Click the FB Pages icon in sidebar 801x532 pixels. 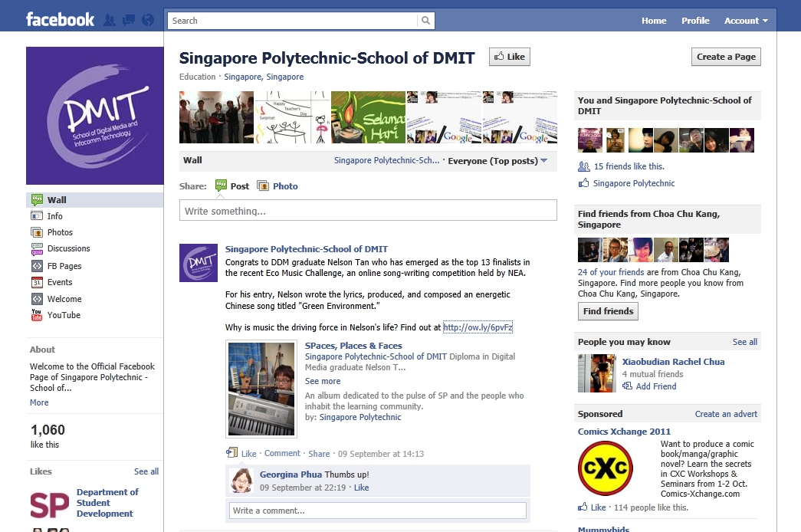click(37, 266)
